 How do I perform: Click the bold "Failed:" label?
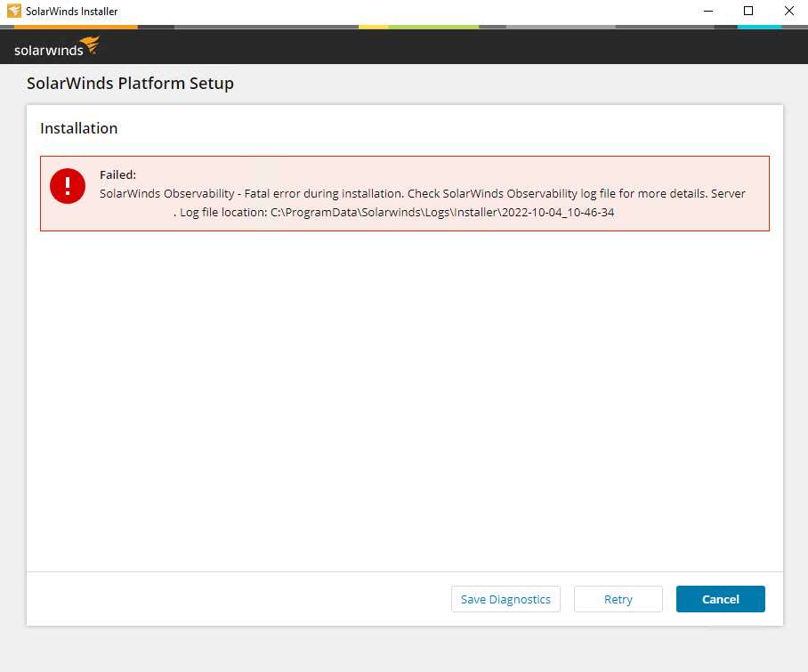coord(117,174)
